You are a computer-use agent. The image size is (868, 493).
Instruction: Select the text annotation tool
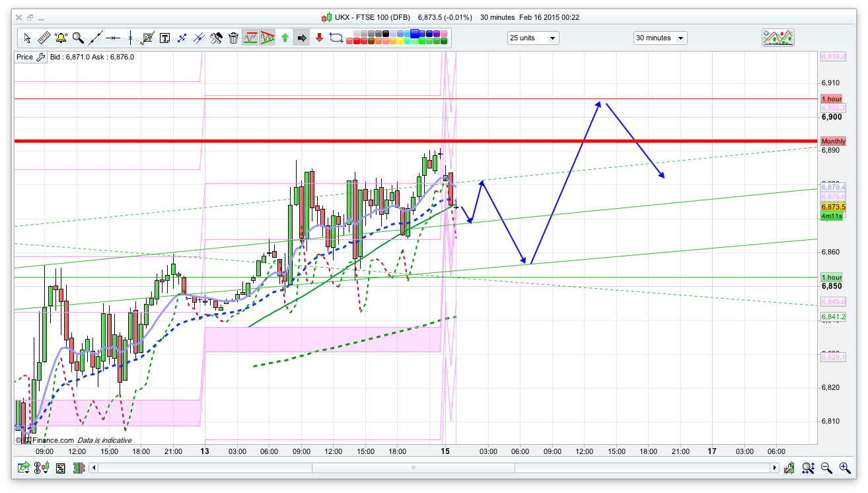tap(164, 38)
